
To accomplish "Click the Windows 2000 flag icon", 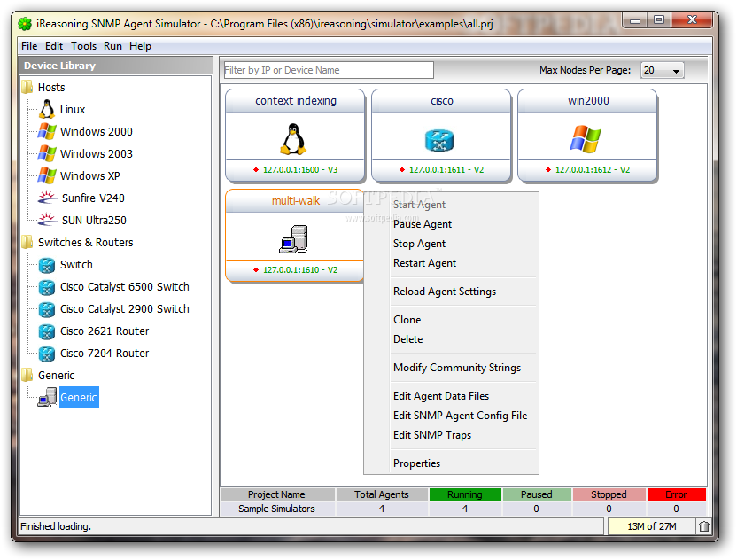I will coord(47,131).
